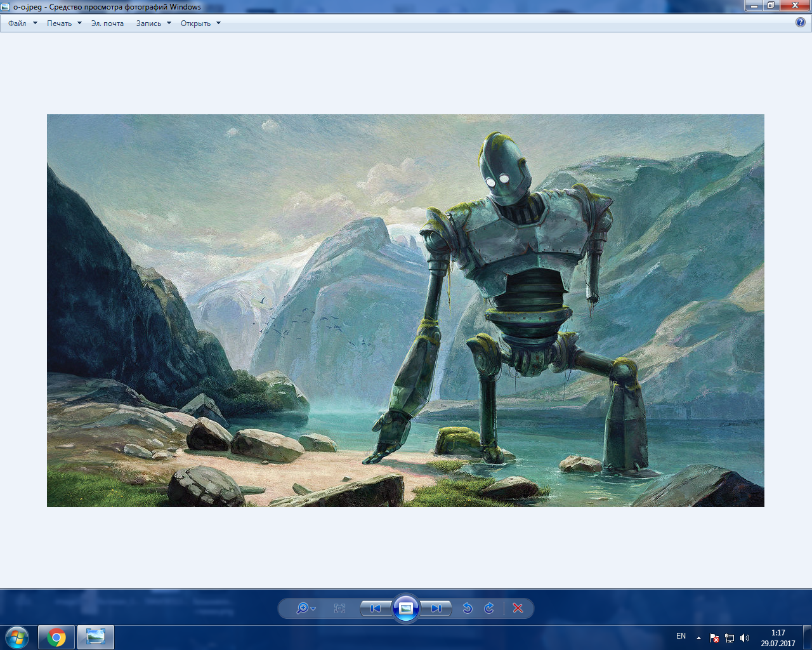
Task: Click the Actual size button
Action: (x=339, y=608)
